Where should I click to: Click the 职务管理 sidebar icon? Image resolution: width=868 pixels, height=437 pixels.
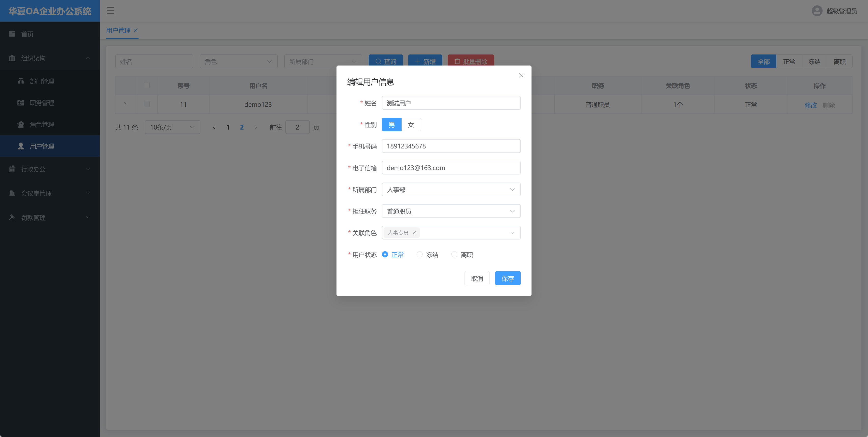tap(21, 103)
